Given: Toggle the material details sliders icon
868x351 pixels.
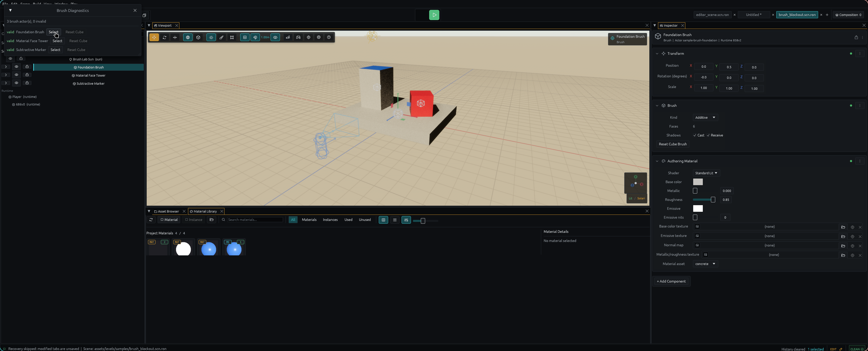Looking at the screenshot, I should point(406,220).
